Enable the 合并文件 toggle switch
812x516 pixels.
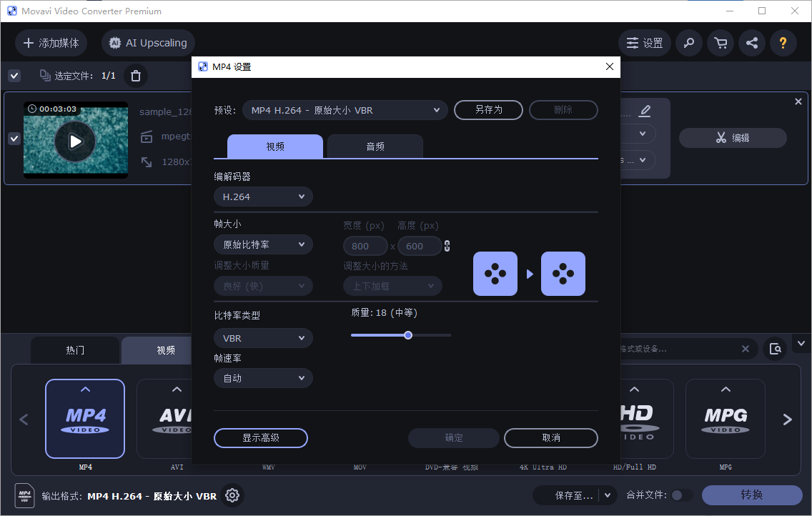681,495
